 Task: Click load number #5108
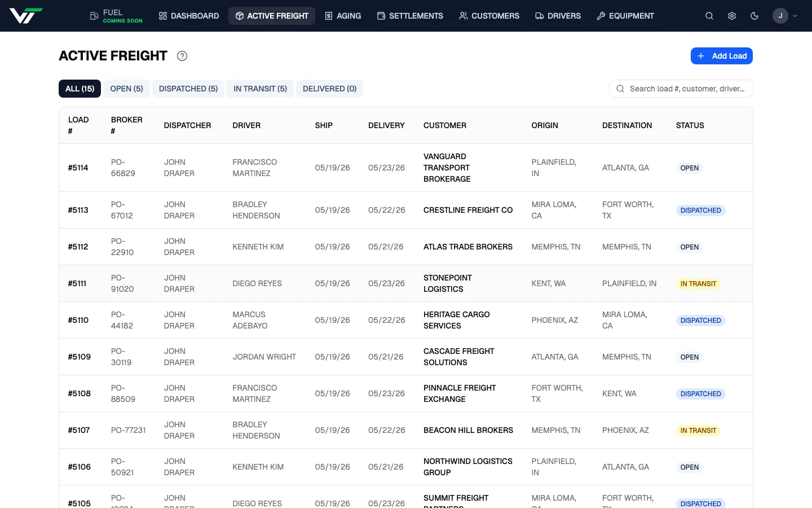coord(79,393)
